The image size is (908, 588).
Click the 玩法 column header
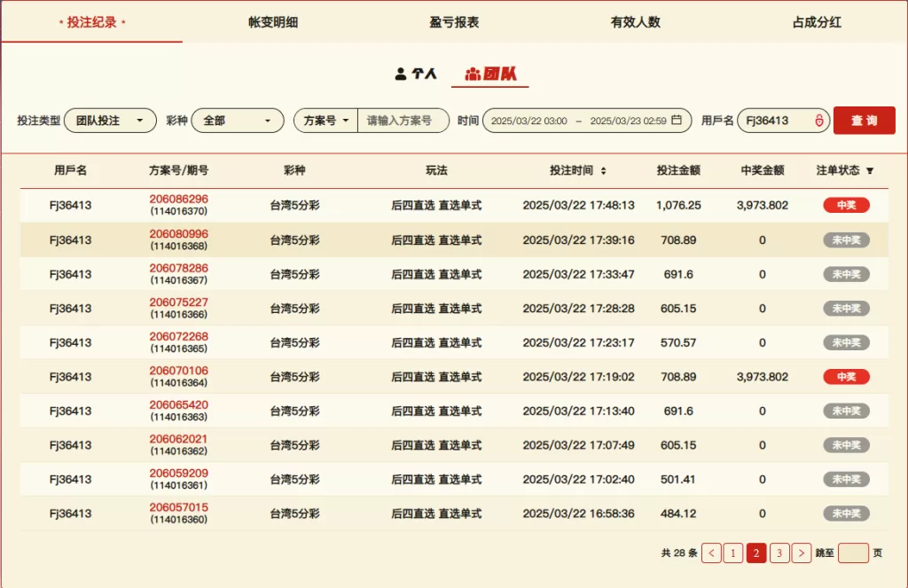click(x=436, y=170)
